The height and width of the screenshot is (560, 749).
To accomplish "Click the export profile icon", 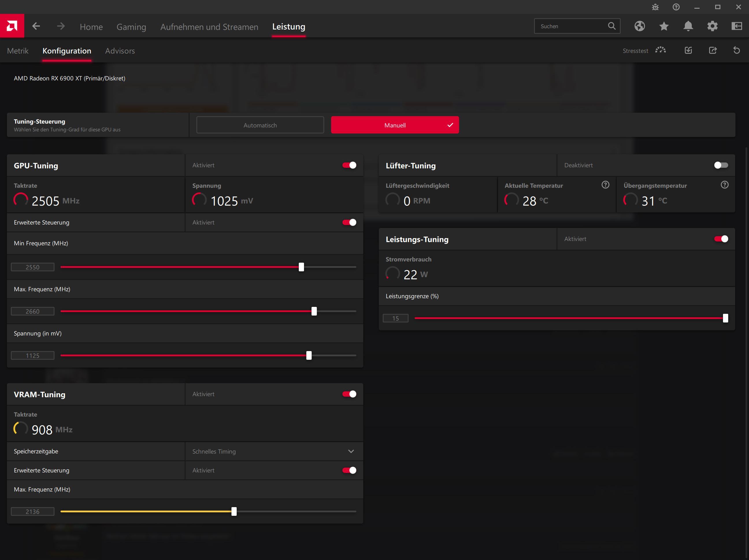I will click(713, 51).
